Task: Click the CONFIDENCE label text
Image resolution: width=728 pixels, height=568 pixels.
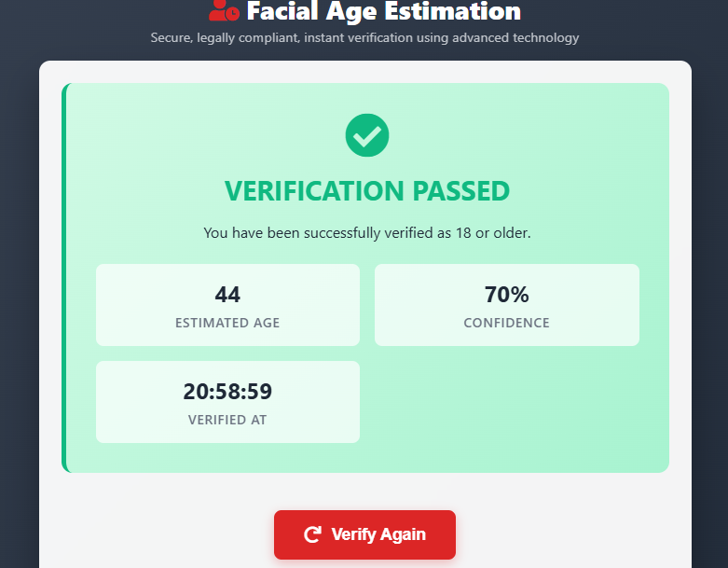Action: [x=506, y=323]
